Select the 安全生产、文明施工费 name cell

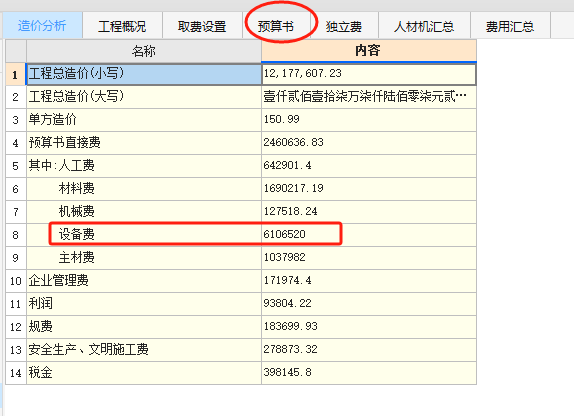[x=144, y=350]
